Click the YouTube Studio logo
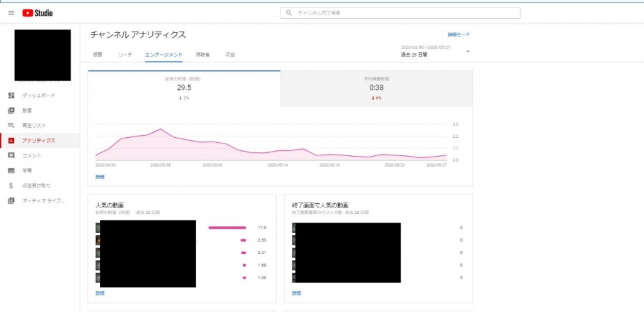Screen dimensions: 644x312 click(x=38, y=13)
